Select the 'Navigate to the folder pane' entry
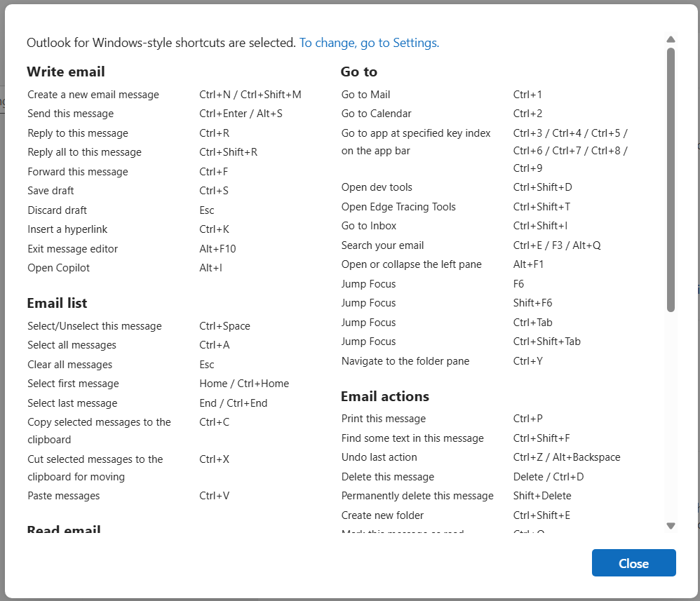 405,361
